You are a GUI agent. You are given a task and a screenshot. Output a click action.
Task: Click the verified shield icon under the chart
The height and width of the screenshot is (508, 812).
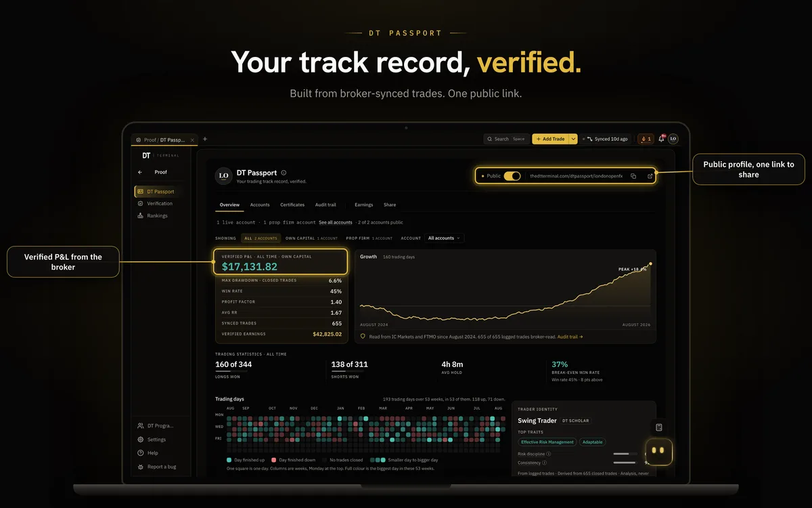(x=363, y=337)
